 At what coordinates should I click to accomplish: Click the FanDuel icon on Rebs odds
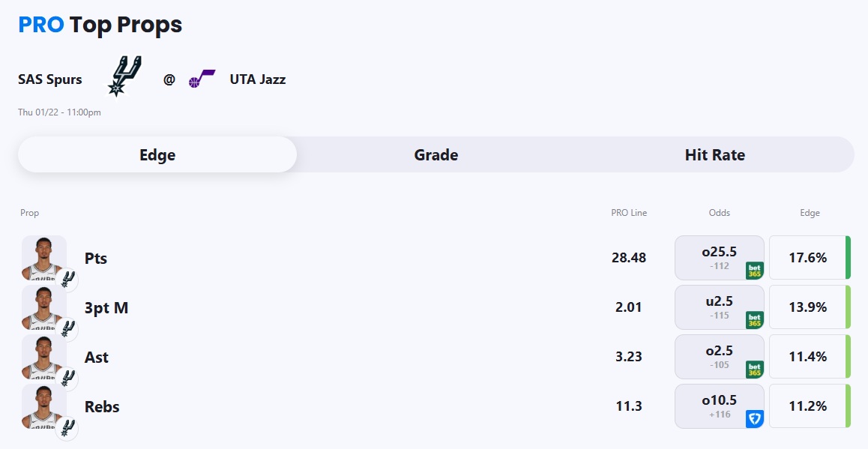(x=754, y=419)
